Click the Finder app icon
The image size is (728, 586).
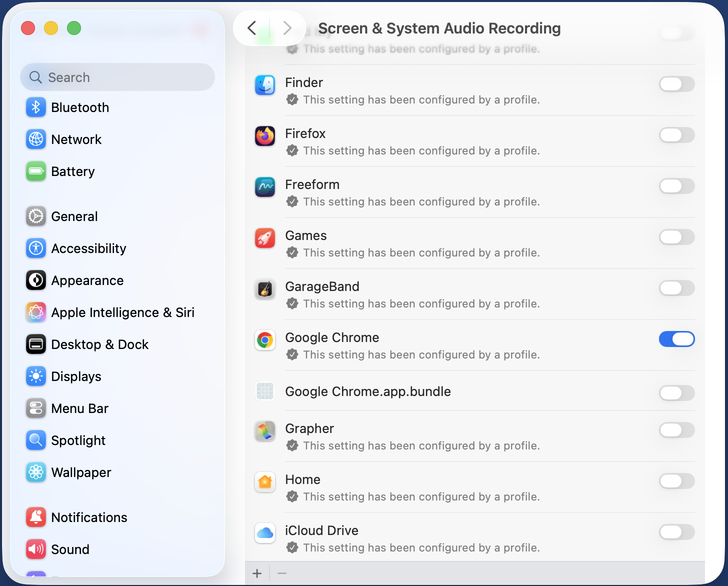[x=265, y=85]
